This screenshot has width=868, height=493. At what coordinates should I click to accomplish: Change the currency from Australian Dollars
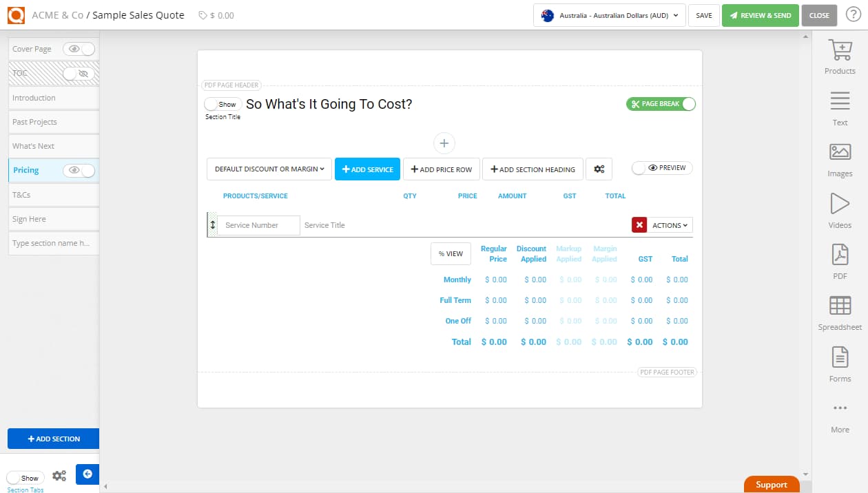(x=608, y=14)
